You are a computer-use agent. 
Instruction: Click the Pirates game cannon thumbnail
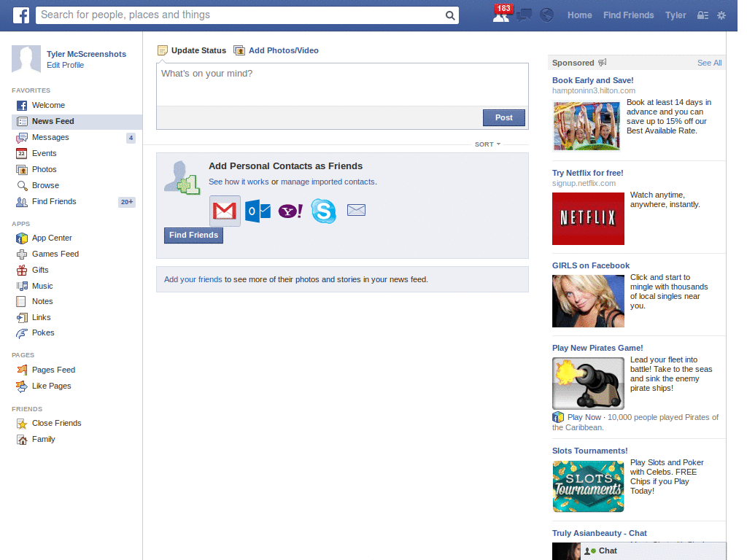pos(588,384)
